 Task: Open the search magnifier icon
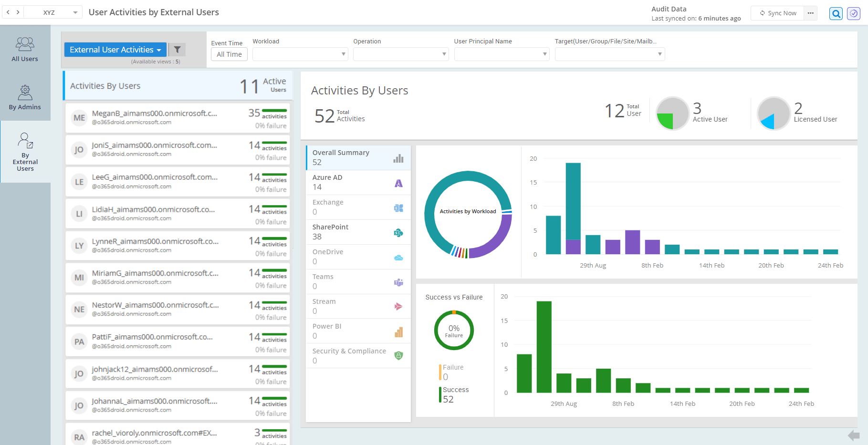[x=836, y=13]
